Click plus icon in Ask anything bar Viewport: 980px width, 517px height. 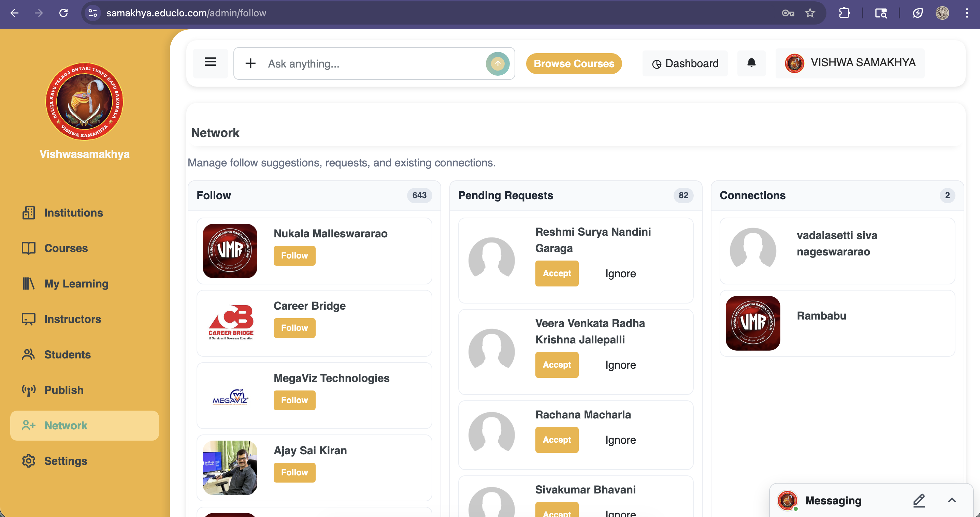tap(250, 63)
